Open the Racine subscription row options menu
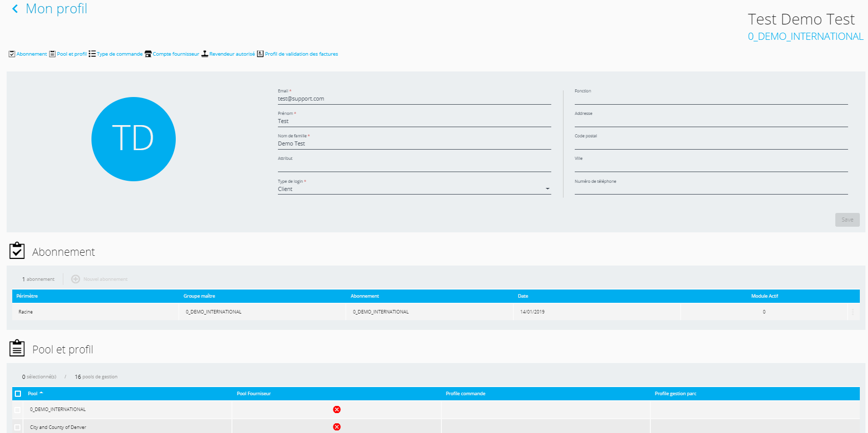 (x=853, y=312)
